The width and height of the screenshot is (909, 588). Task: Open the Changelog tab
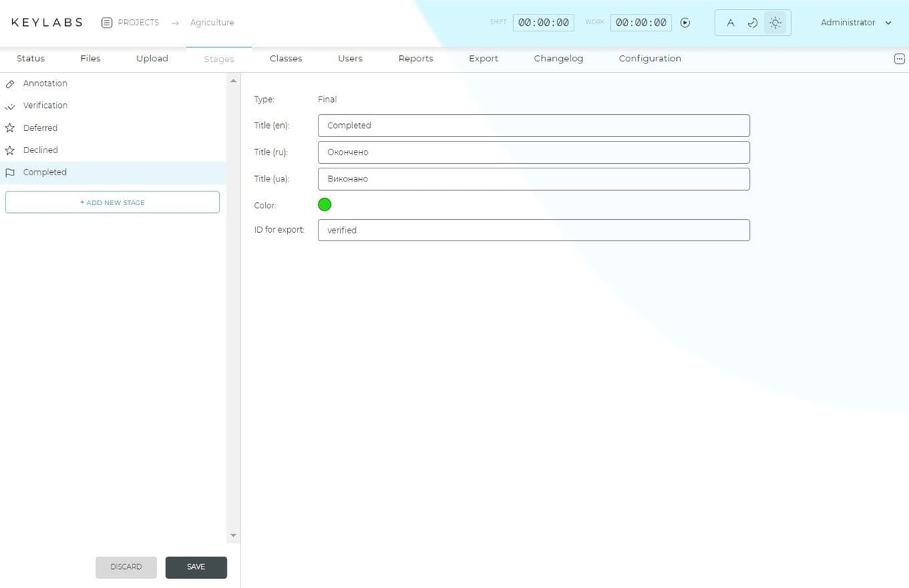558,58
